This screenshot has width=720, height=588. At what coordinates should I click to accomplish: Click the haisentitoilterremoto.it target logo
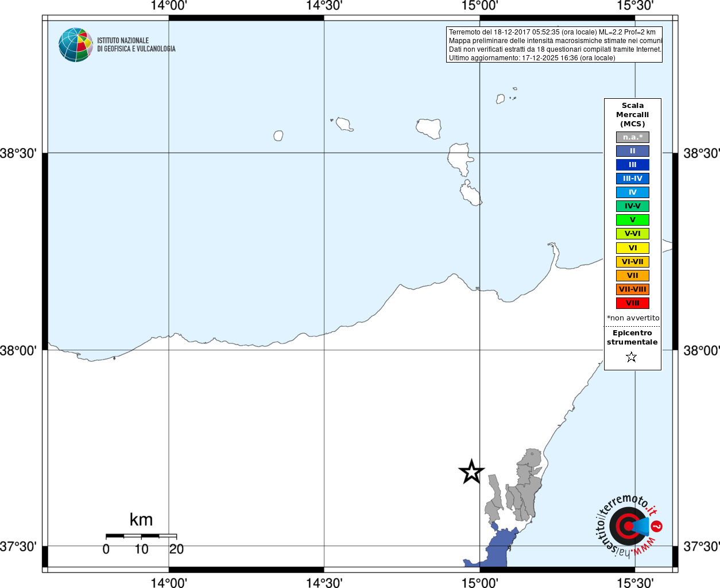coord(628,526)
